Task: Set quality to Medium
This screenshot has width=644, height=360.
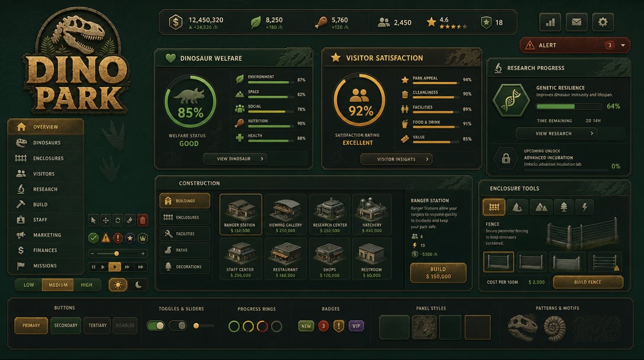Action: 58,285
